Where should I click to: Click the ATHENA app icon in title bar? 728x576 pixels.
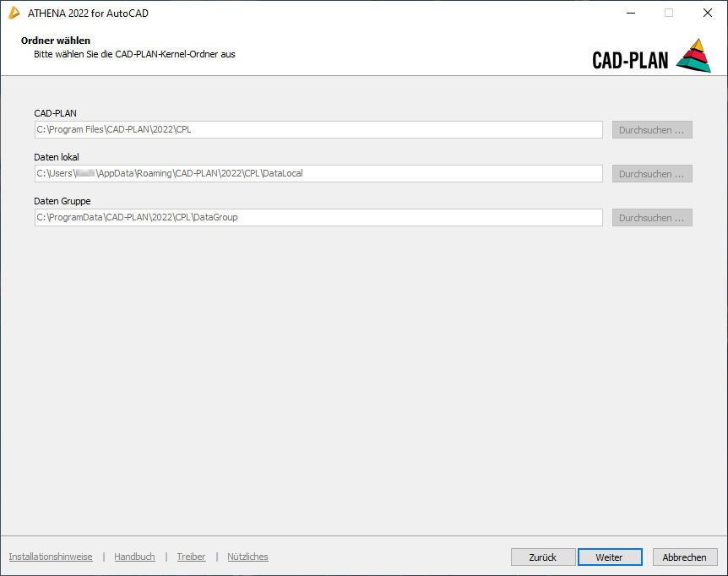pos(14,13)
